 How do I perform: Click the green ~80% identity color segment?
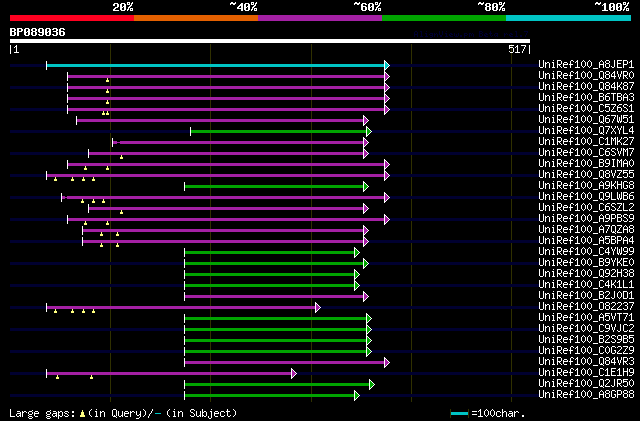click(444, 18)
